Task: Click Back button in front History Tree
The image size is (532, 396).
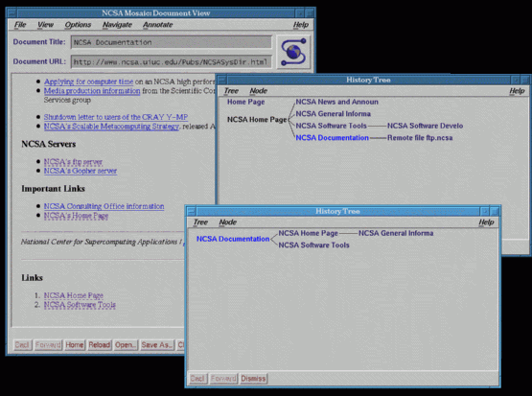Action: coord(197,379)
